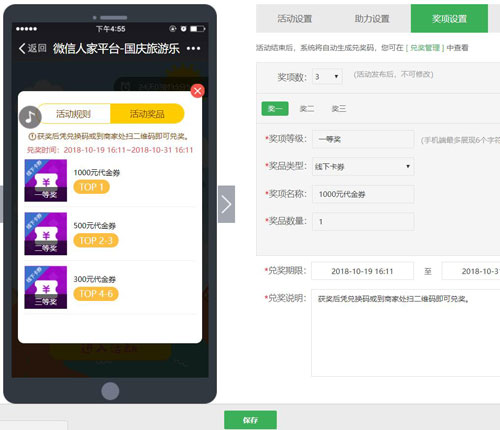Tap the TOP 1 badge
500x430 pixels.
(91, 187)
